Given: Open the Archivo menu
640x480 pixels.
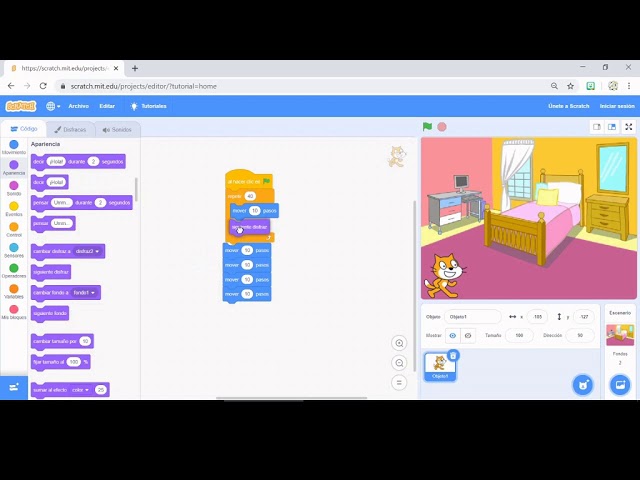Looking at the screenshot, I should click(x=78, y=106).
